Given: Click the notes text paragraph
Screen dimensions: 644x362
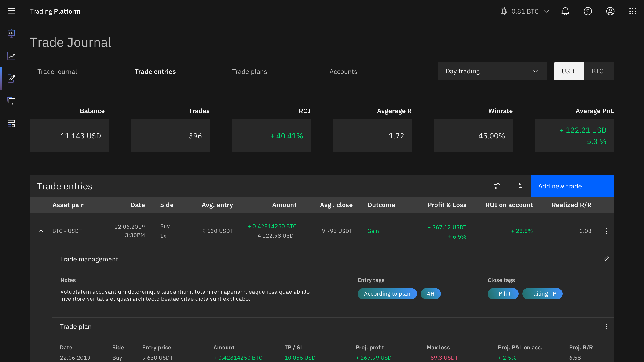Looking at the screenshot, I should (x=185, y=295).
